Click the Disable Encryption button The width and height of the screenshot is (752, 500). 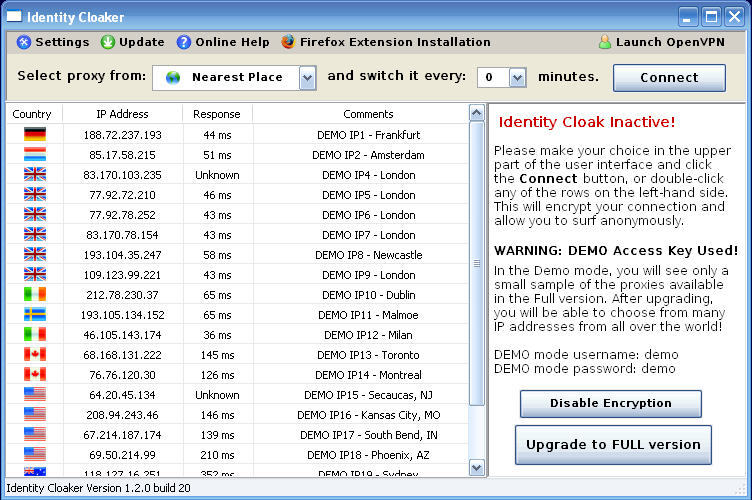(611, 404)
